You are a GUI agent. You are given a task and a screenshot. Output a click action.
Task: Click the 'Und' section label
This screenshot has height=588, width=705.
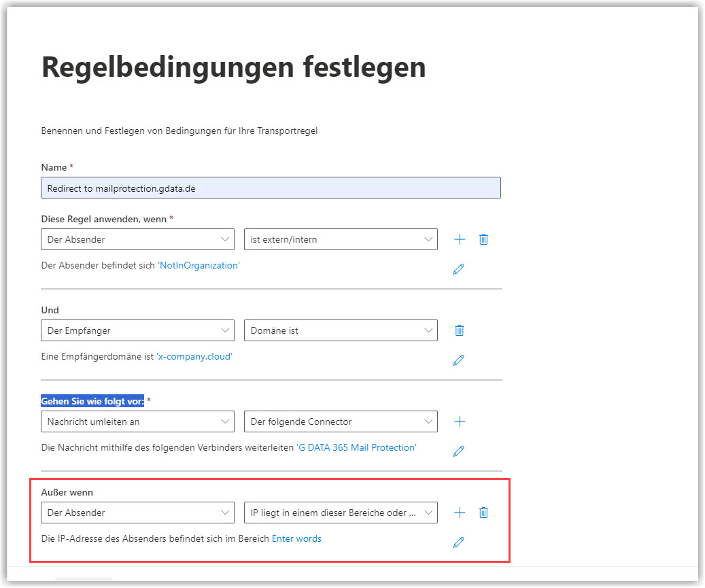50,310
